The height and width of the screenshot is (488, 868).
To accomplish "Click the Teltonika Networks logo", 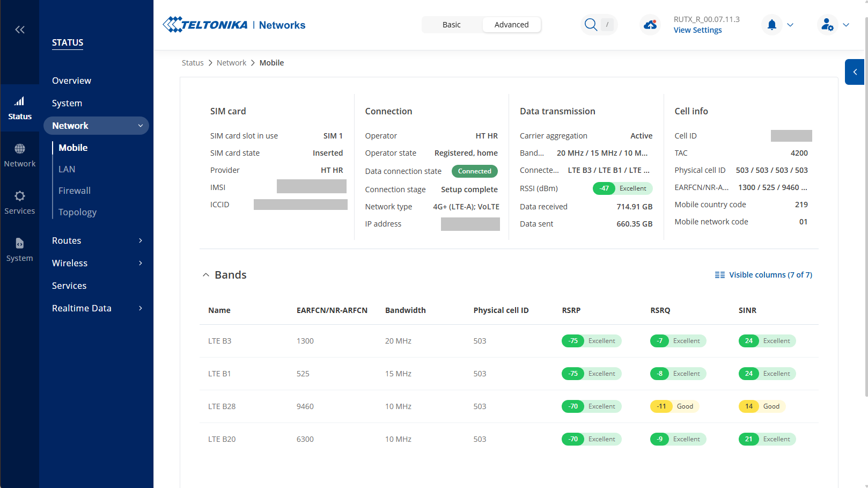I will (x=234, y=25).
